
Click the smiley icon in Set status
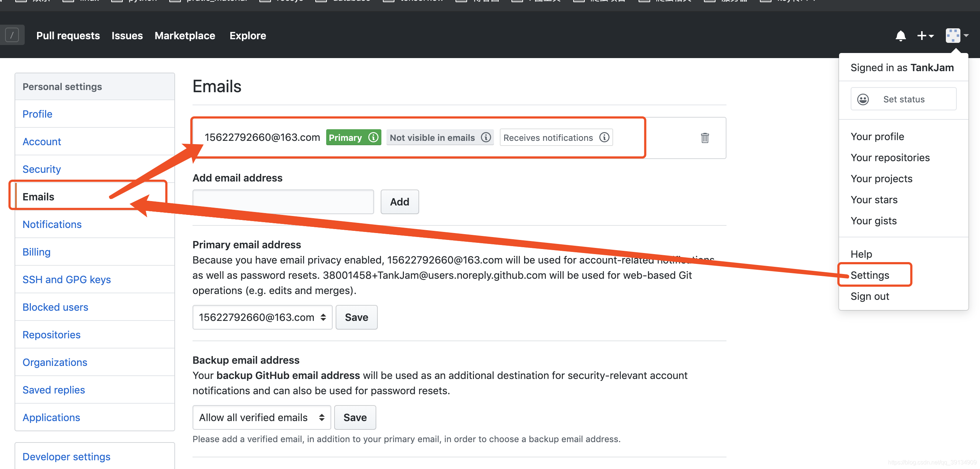[863, 99]
